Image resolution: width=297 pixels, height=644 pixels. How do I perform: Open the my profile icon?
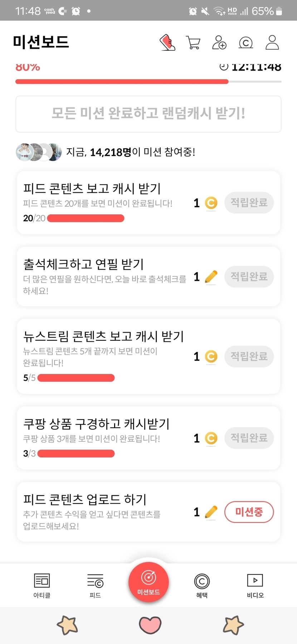point(272,43)
